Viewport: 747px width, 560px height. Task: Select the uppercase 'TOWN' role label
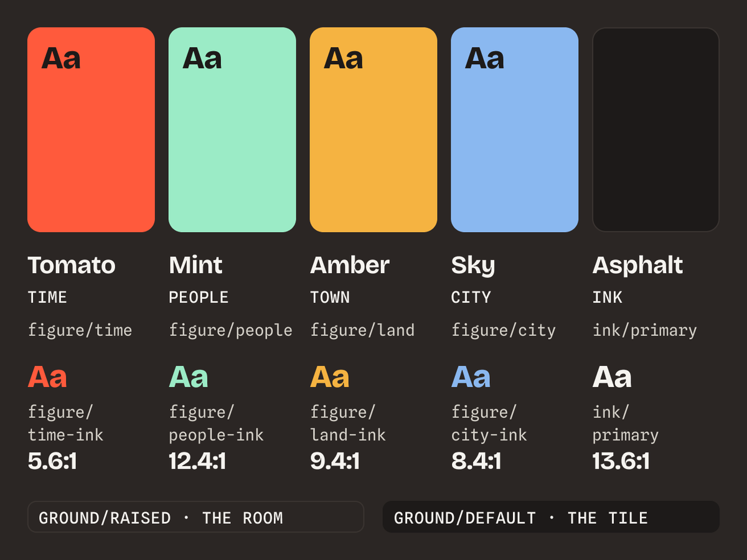click(x=330, y=297)
